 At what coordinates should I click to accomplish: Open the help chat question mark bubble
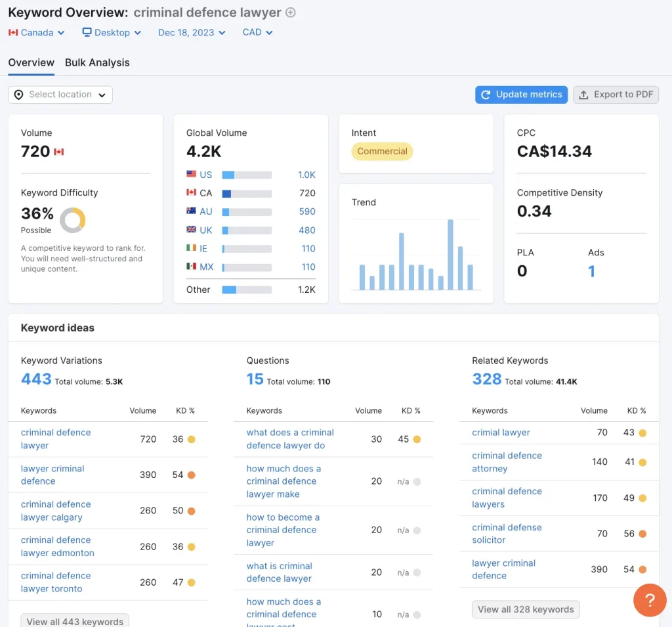pyautogui.click(x=649, y=600)
